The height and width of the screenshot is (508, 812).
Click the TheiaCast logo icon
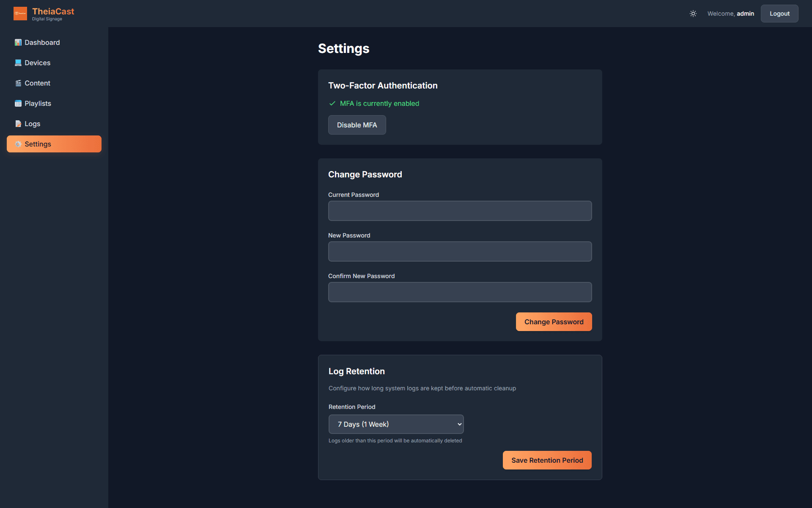[x=20, y=13]
